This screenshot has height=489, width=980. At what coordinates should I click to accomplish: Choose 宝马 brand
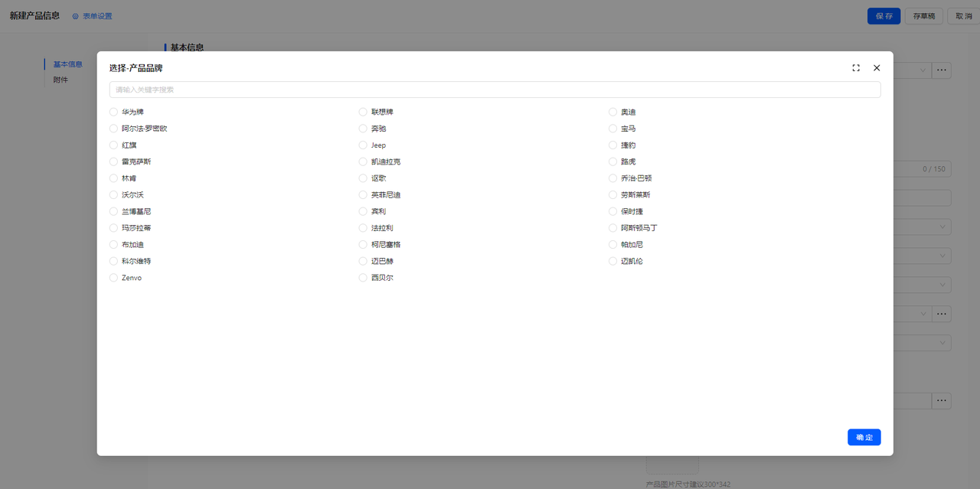613,129
